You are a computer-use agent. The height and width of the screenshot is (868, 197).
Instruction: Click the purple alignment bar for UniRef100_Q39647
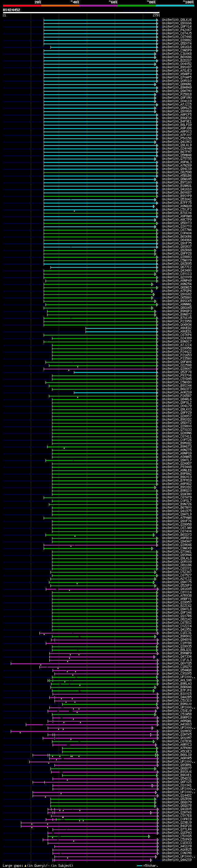[x=101, y=369]
